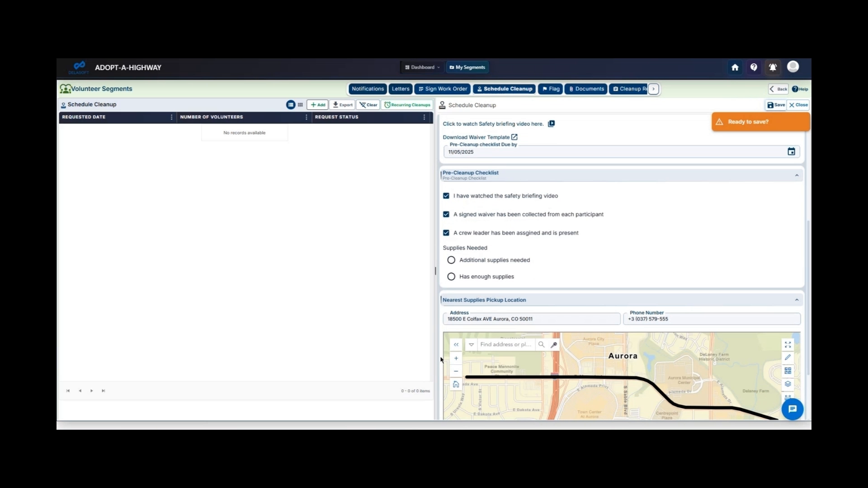Viewport: 868px width, 488px height.
Task: Open the notifications bell
Action: (773, 67)
